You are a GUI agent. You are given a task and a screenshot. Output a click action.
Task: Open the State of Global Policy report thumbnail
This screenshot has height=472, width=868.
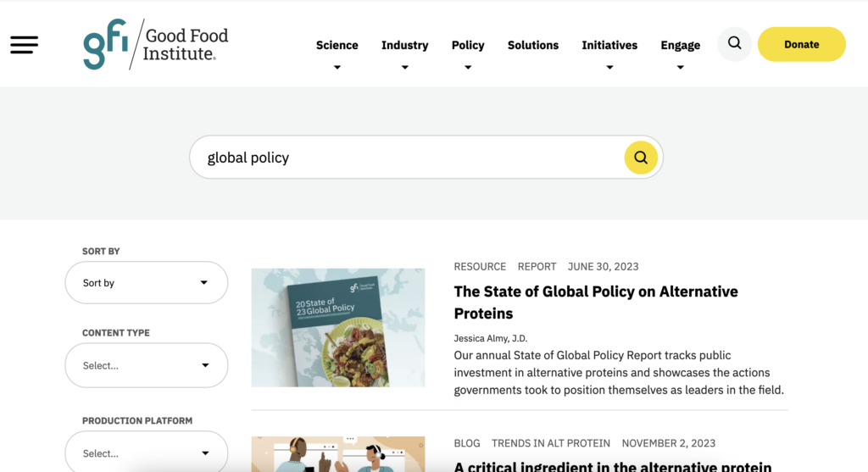[338, 327]
